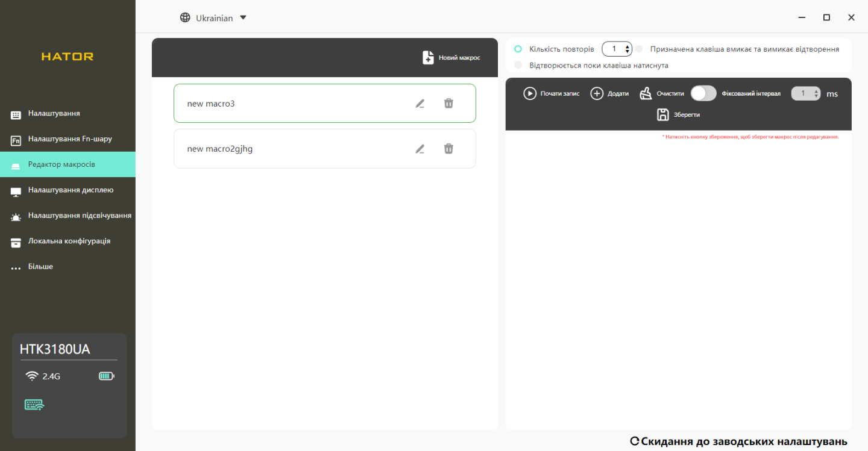Screen dimensions: 868x451
Task: Click the New macro file-plus icon
Action: (x=428, y=58)
